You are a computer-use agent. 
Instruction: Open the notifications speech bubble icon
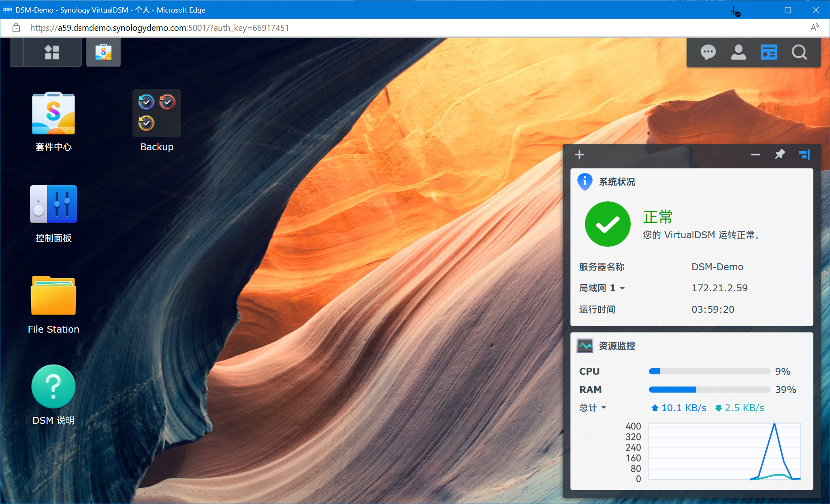point(708,52)
